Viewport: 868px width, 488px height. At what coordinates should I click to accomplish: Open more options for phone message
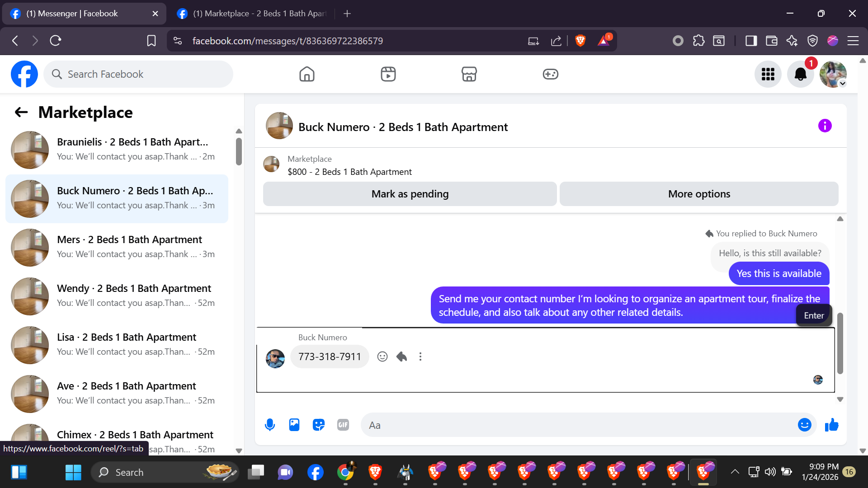tap(420, 357)
